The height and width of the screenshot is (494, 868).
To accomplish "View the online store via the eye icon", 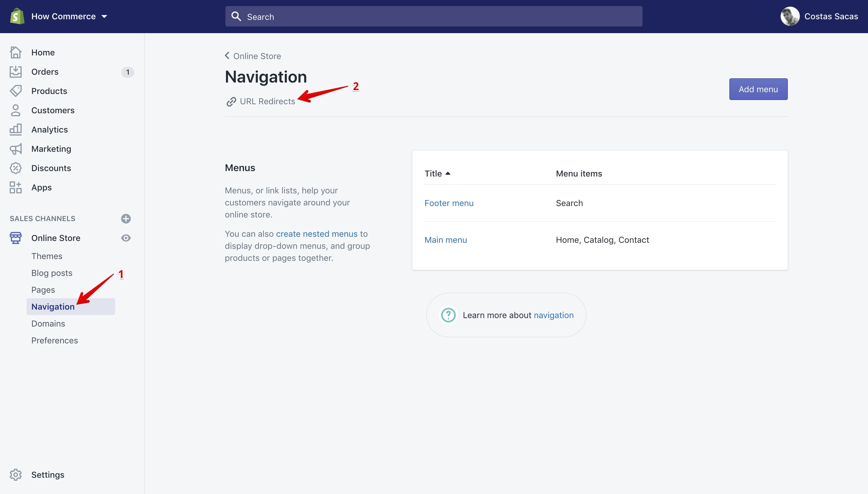I will [126, 238].
